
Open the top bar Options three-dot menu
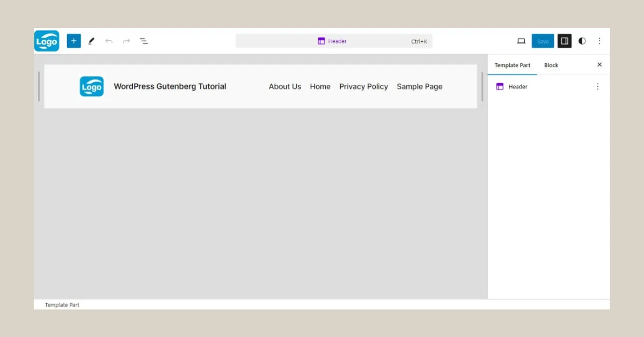(x=599, y=41)
